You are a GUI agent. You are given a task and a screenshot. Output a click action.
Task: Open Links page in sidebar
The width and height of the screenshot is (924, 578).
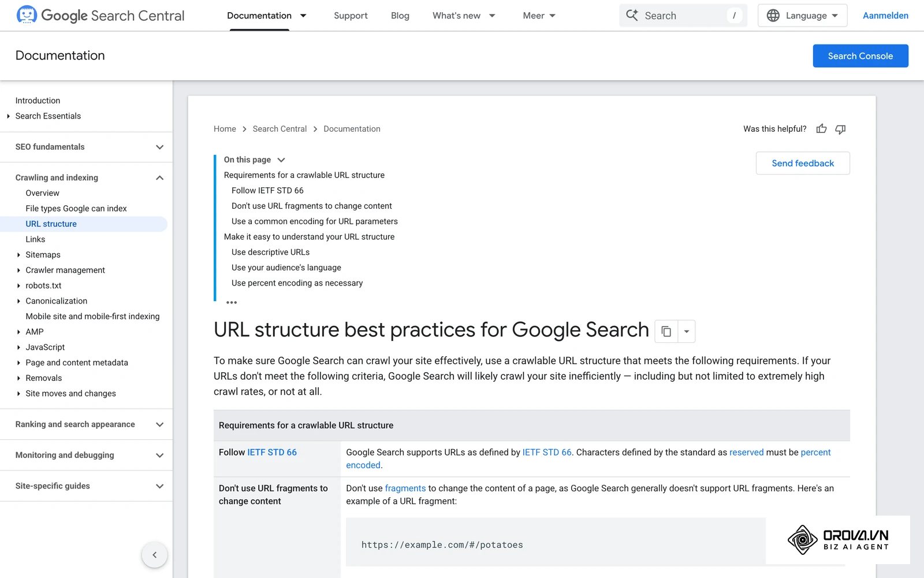tap(35, 239)
